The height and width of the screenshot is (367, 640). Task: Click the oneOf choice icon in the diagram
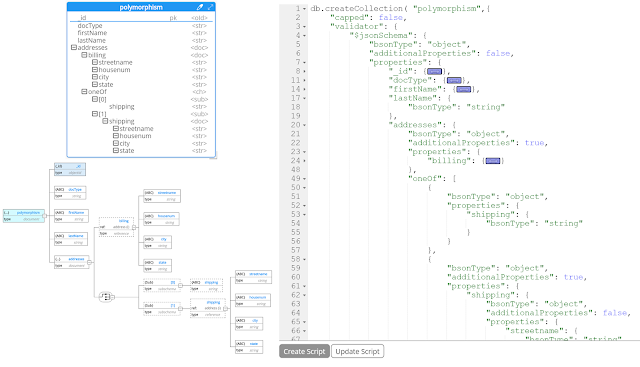pyautogui.click(x=106, y=297)
